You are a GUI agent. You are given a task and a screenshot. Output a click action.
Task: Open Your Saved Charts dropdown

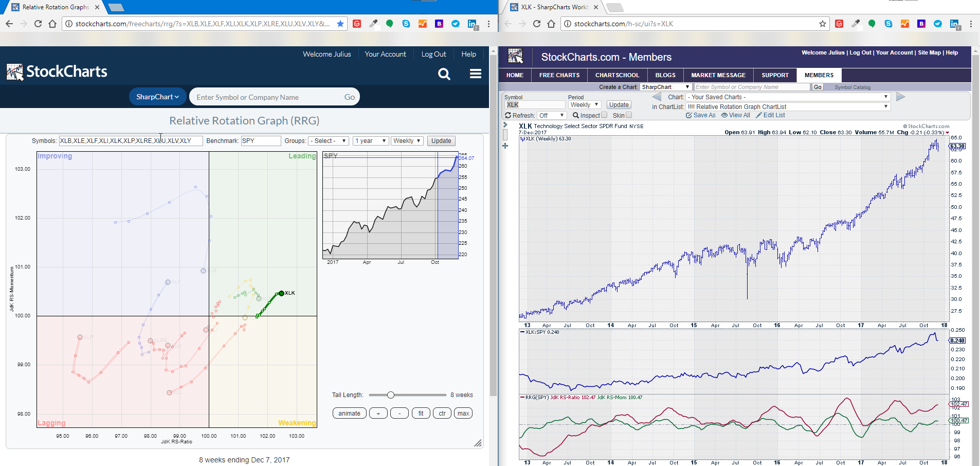click(788, 97)
